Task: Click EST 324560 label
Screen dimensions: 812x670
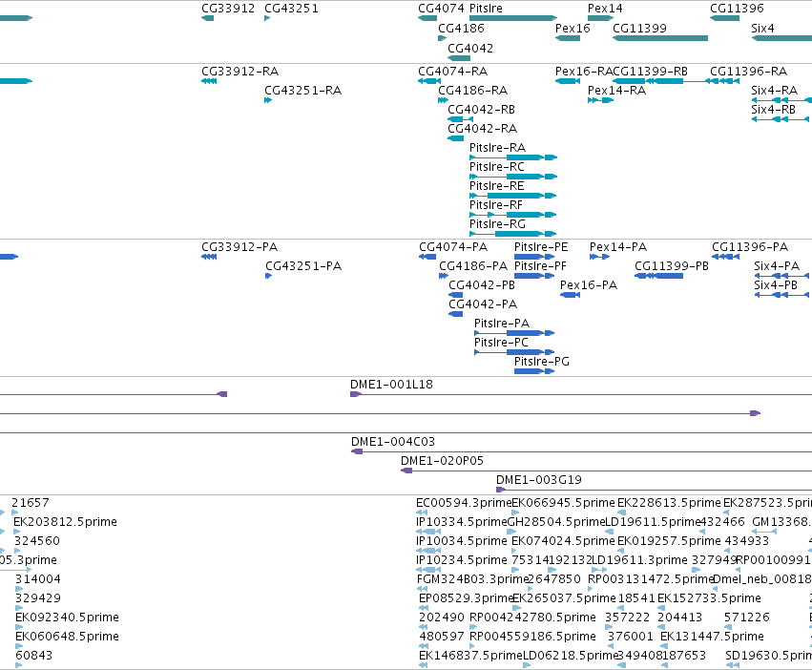Action: tap(37, 541)
